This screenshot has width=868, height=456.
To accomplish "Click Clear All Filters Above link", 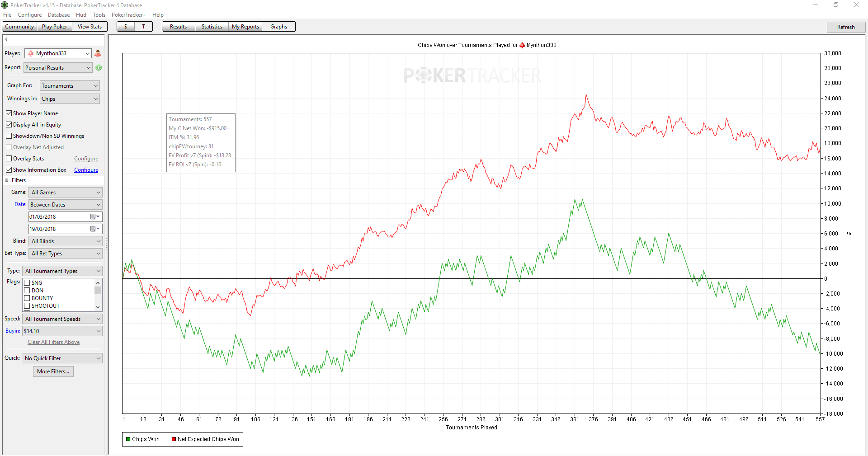I will (53, 342).
